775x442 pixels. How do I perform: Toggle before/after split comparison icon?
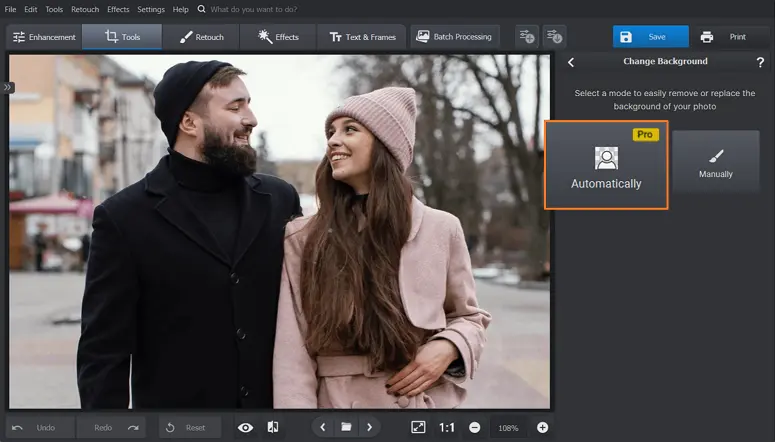pyautogui.click(x=273, y=427)
